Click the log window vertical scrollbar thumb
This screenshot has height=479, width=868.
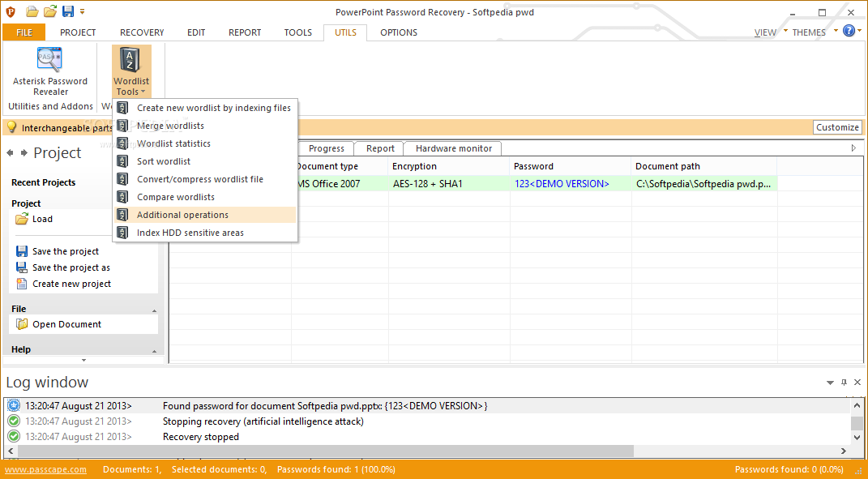857,423
